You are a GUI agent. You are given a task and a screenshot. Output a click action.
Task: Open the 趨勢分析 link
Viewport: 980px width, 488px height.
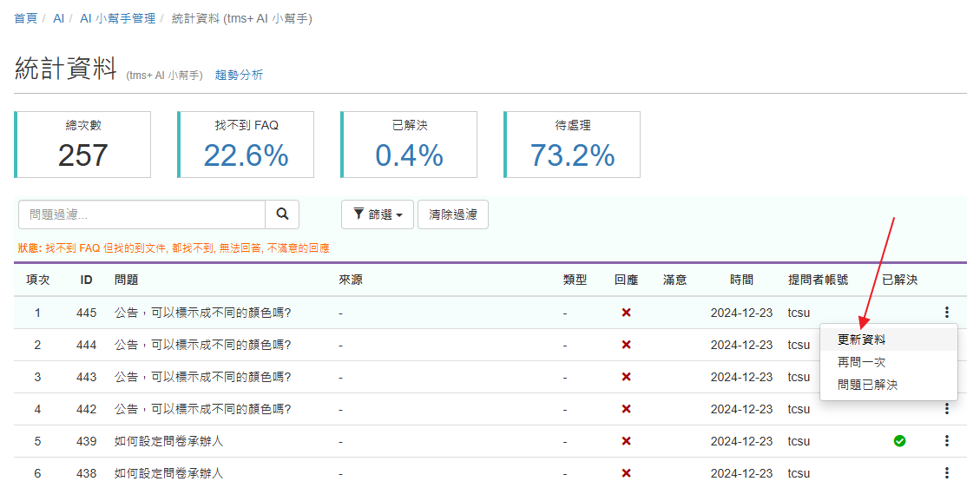click(239, 76)
